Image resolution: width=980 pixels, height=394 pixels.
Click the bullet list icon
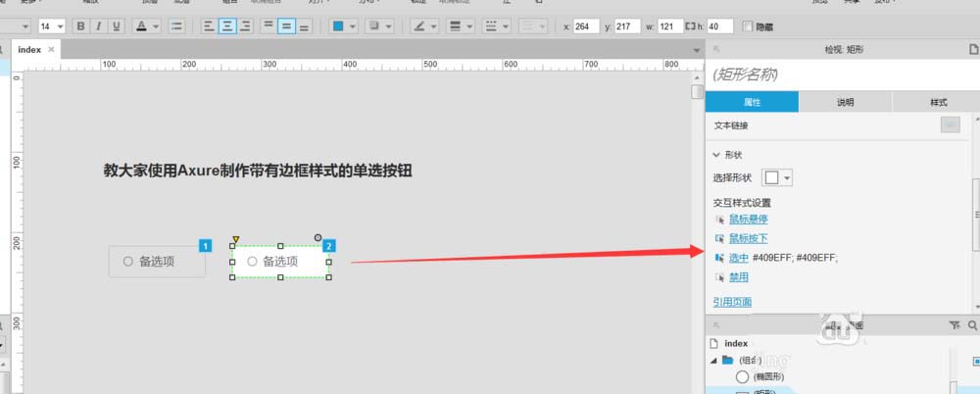point(176,26)
